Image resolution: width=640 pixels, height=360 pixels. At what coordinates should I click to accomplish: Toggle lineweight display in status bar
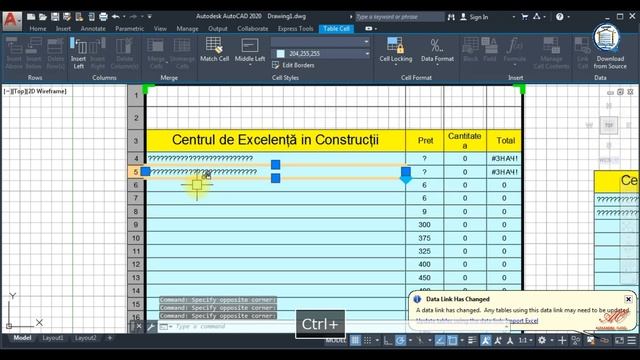(x=472, y=340)
